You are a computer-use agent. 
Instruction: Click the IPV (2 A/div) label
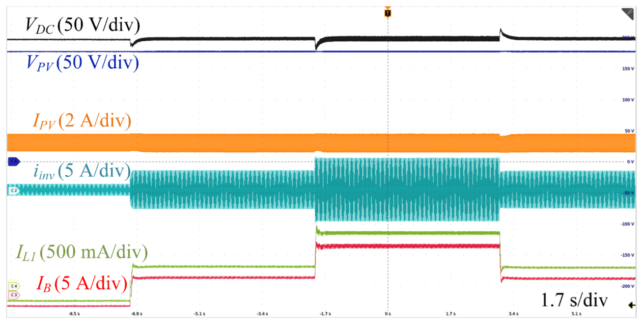pos(81,122)
